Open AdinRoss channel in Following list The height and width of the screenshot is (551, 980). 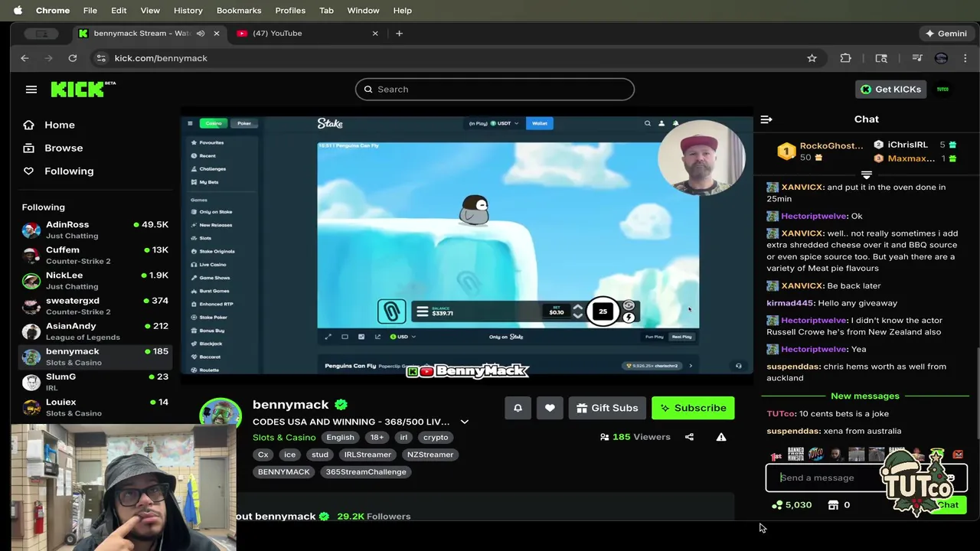click(95, 230)
